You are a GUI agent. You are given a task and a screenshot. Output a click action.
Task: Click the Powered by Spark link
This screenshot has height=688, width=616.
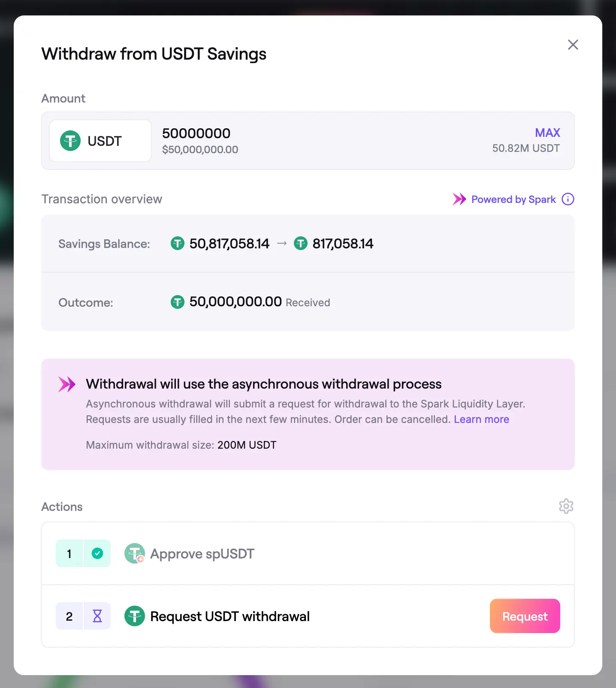[513, 199]
